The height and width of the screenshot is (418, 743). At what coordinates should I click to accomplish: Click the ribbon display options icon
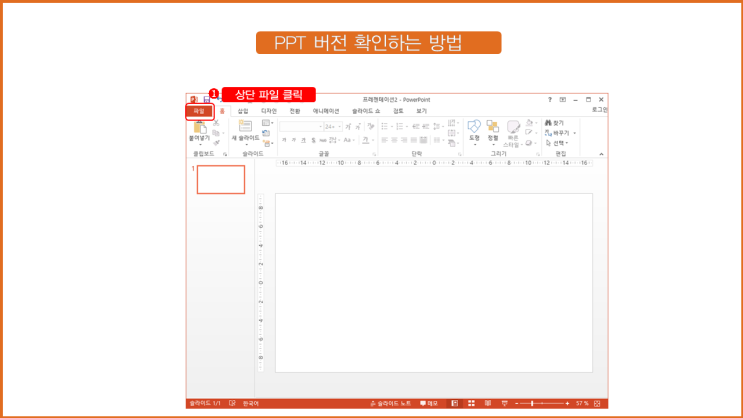[x=562, y=100]
